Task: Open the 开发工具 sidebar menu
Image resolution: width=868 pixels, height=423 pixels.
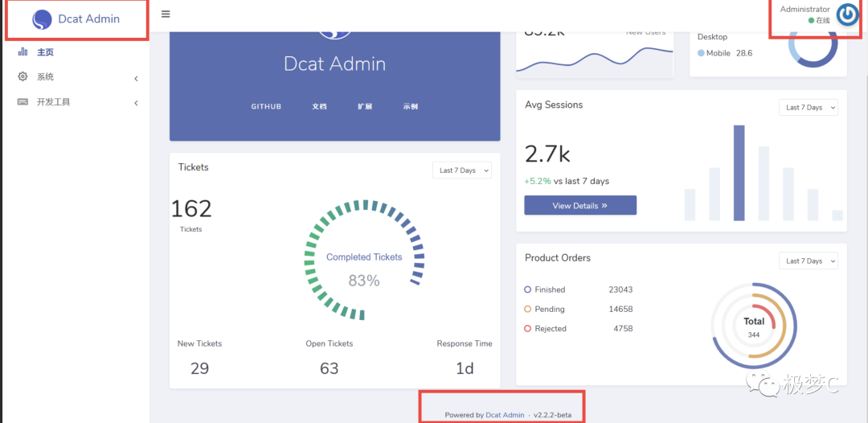Action: pyautogui.click(x=54, y=102)
